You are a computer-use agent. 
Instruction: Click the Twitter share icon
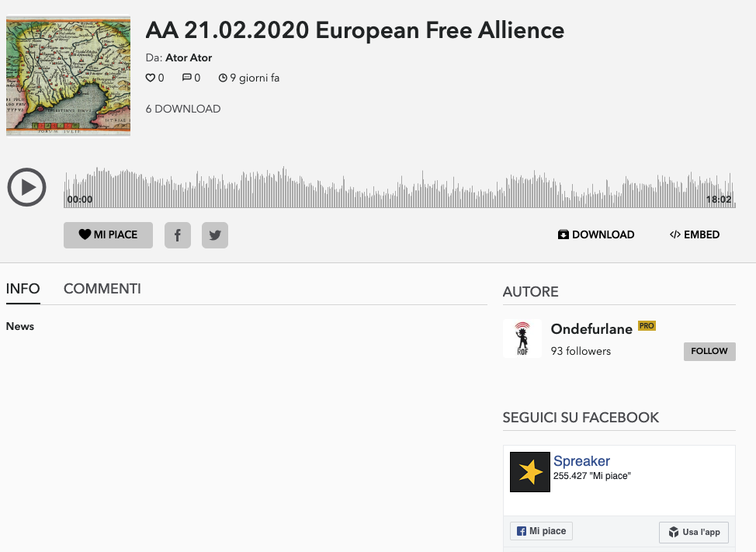(215, 235)
